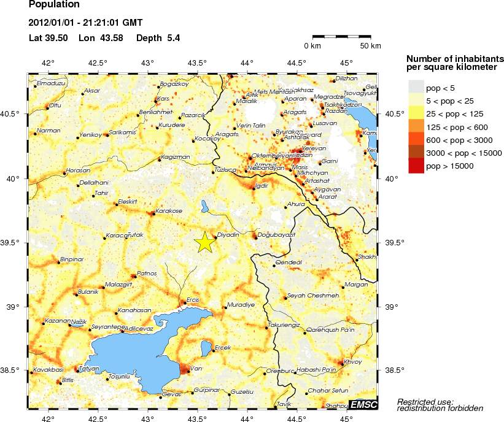Click the 'Kars' city label
The width and height of the screenshot is (504, 422).
163,99
